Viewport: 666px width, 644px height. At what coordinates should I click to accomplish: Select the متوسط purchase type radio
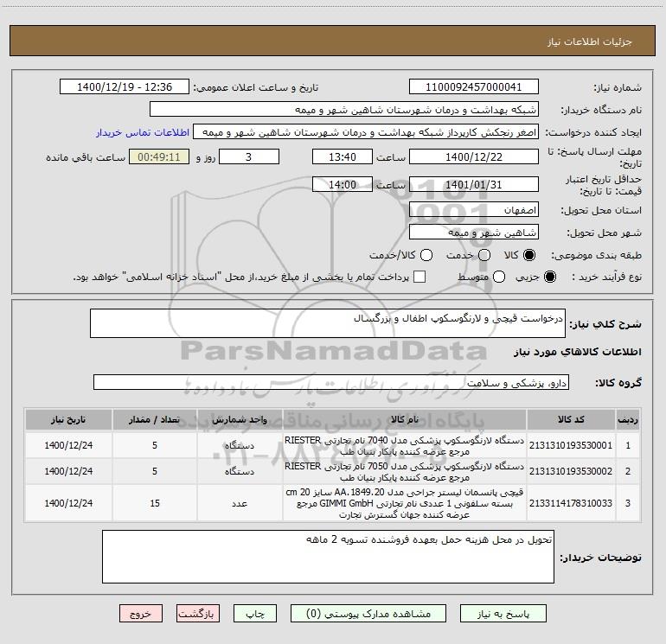click(499, 277)
